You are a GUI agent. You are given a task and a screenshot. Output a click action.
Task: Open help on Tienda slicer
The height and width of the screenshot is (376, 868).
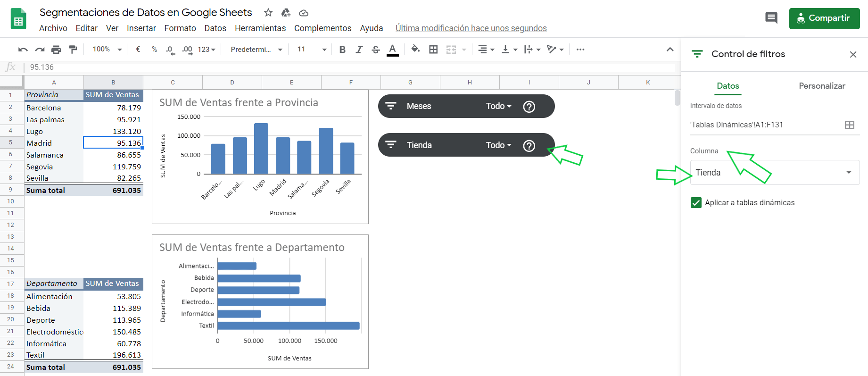(529, 146)
